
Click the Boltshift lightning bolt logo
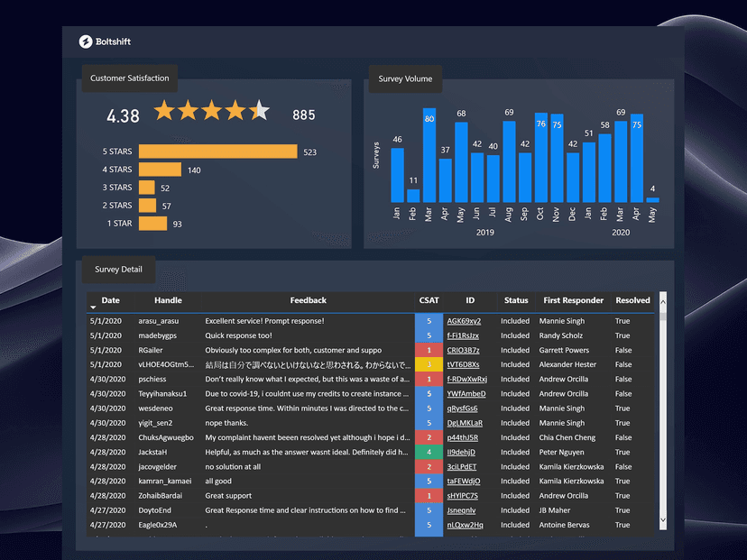click(x=87, y=41)
